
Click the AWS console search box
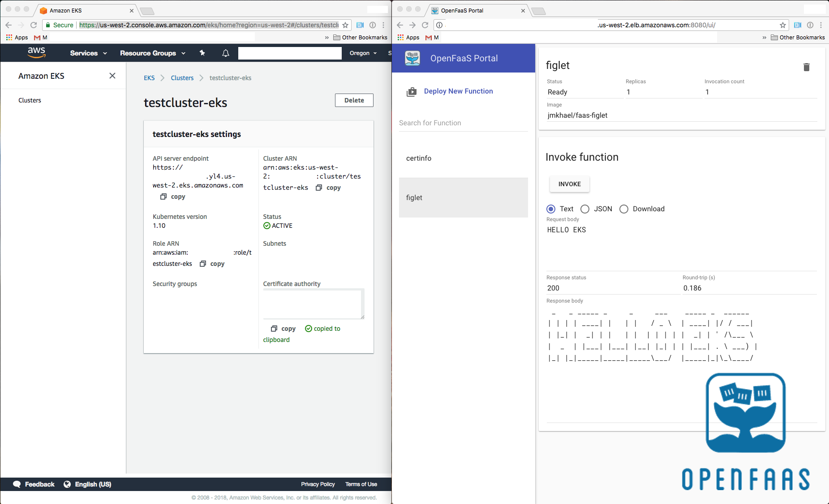coord(290,53)
